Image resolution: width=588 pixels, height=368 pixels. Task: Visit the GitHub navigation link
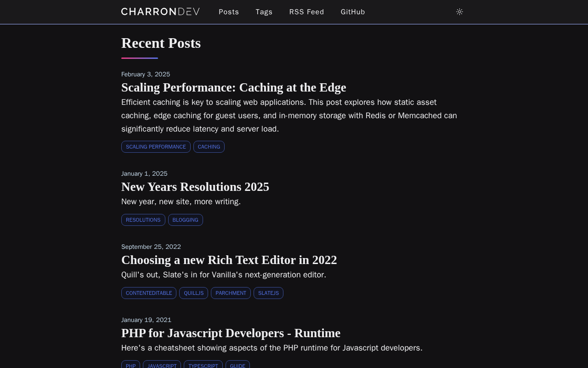point(353,12)
